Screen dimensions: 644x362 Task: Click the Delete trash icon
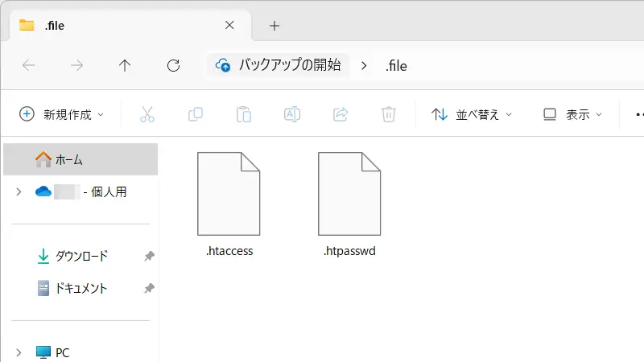[389, 114]
